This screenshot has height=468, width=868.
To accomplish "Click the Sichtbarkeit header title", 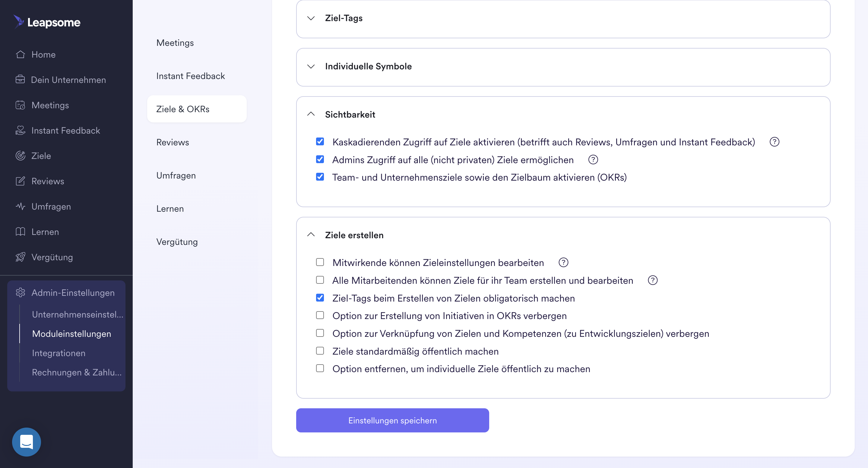I will pos(350,115).
